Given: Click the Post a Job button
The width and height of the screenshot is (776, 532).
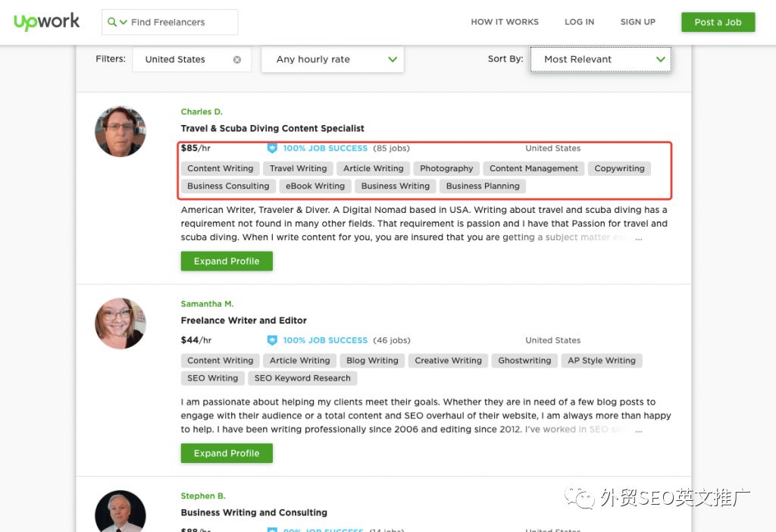Looking at the screenshot, I should click(718, 22).
